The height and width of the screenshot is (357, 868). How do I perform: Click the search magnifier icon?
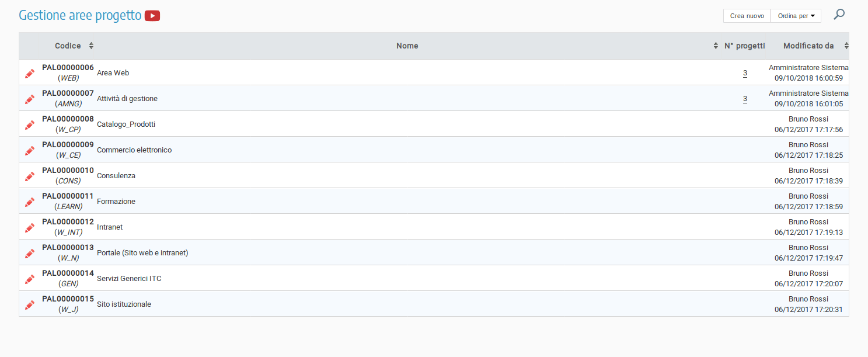(839, 15)
